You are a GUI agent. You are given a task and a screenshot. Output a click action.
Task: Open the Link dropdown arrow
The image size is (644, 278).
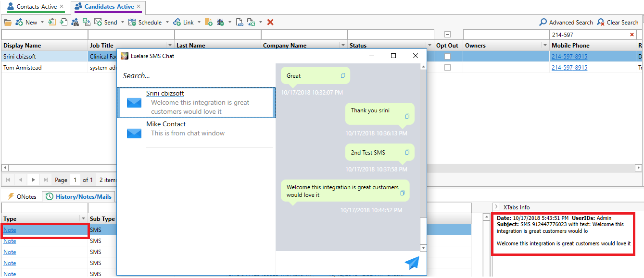[199, 22]
